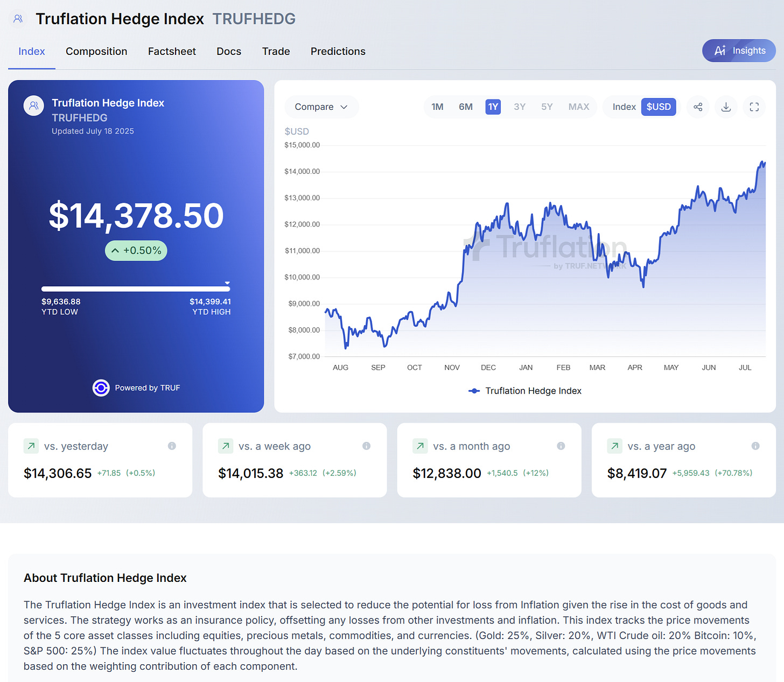The width and height of the screenshot is (784, 682).
Task: Open the Factsheet tab
Action: pyautogui.click(x=172, y=52)
